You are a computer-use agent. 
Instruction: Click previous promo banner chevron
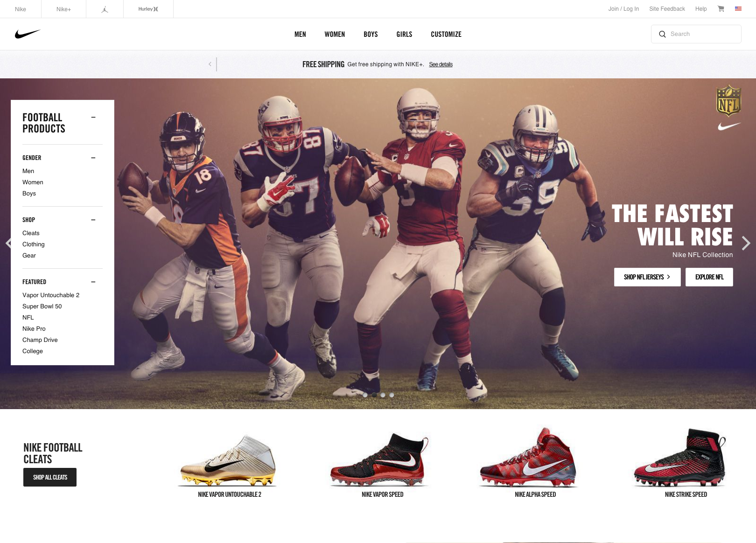click(210, 64)
